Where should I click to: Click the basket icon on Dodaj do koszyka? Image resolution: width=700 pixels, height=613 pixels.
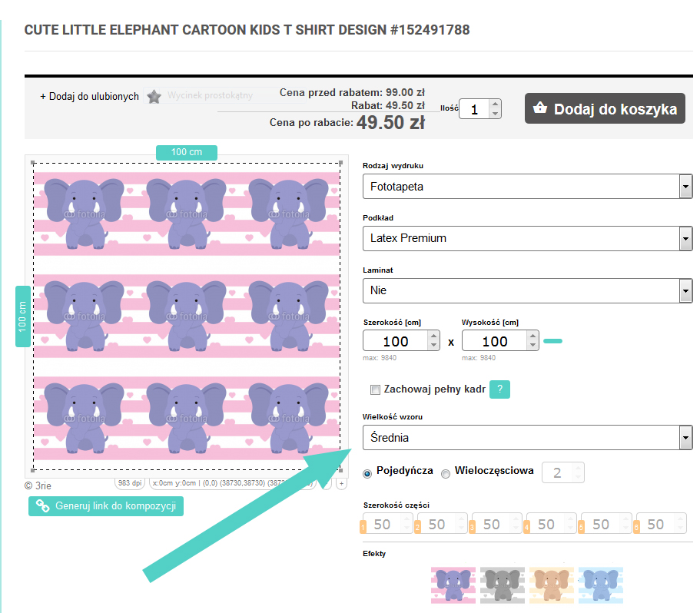pyautogui.click(x=540, y=108)
